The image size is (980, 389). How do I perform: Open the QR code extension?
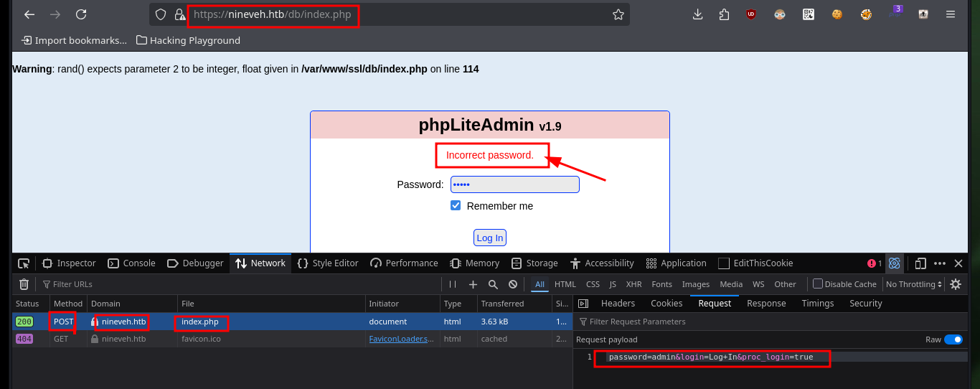click(x=809, y=14)
